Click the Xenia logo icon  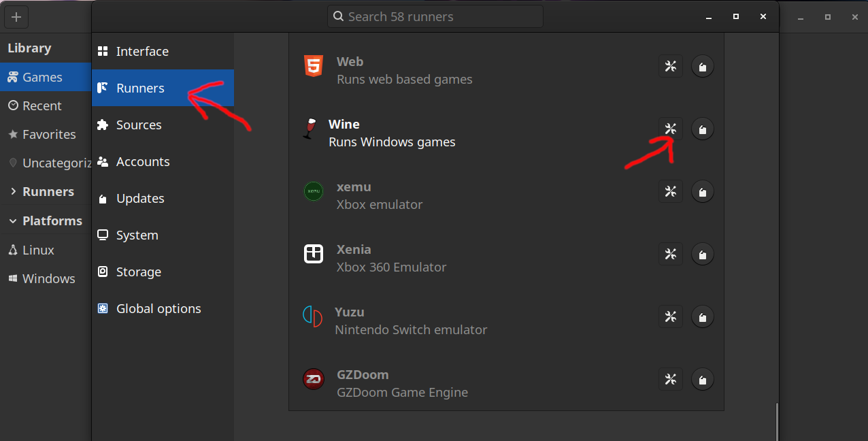[x=313, y=254]
